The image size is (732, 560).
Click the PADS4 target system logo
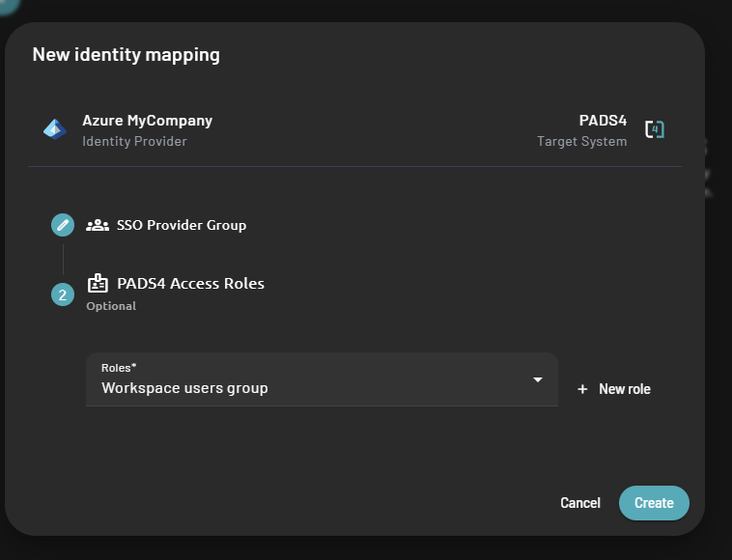click(655, 129)
